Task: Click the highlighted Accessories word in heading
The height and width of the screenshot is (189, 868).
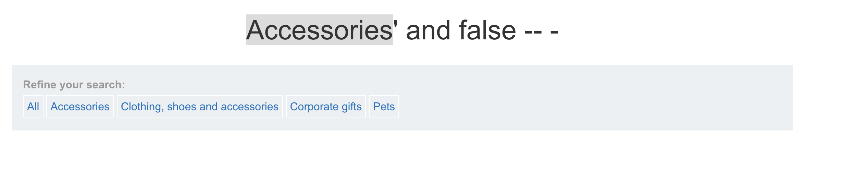Action: coord(319,30)
